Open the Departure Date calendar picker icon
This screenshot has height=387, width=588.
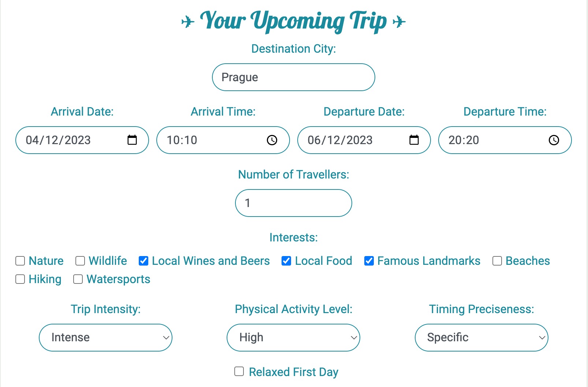[x=414, y=140]
